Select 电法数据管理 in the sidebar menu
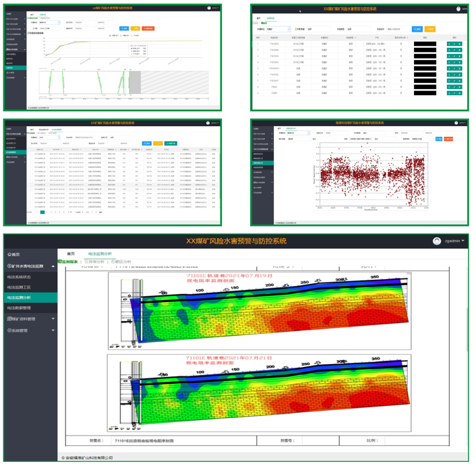This screenshot has width=476, height=466. click(19, 308)
